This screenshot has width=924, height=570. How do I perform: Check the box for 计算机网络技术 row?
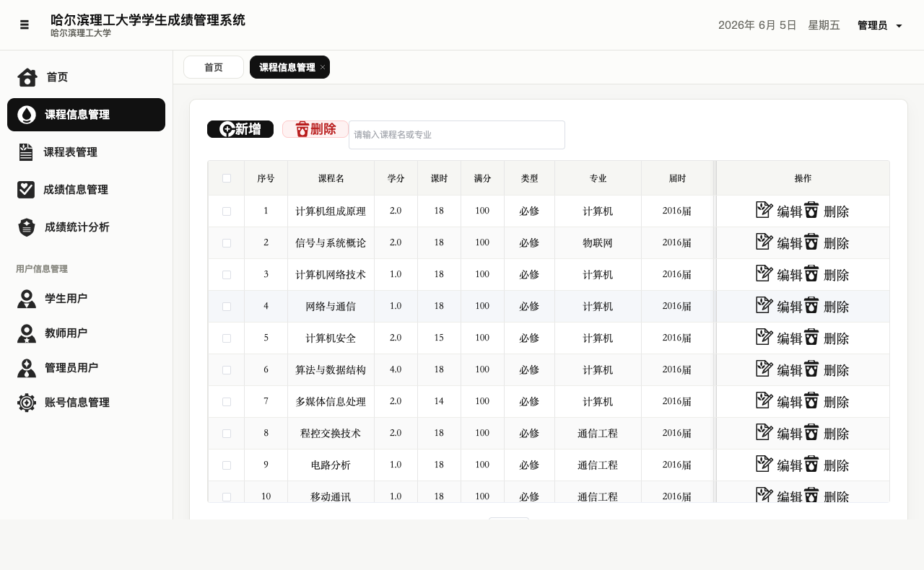click(x=227, y=275)
